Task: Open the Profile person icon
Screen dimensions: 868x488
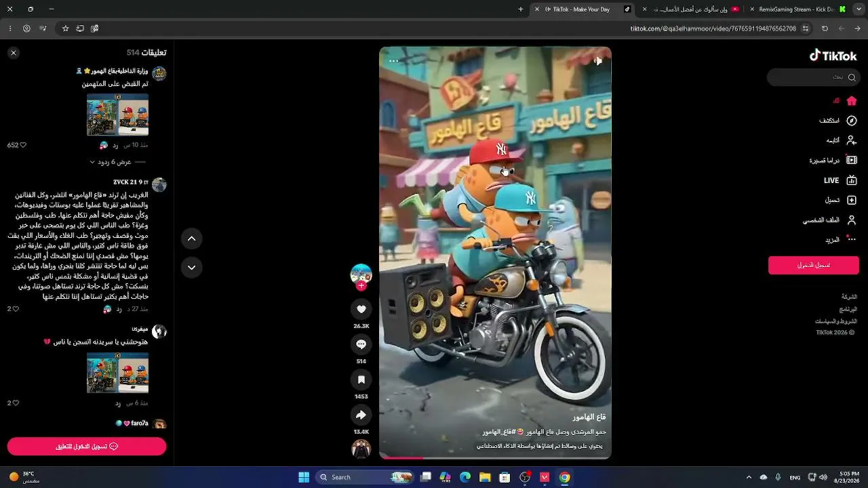Action: pos(852,220)
